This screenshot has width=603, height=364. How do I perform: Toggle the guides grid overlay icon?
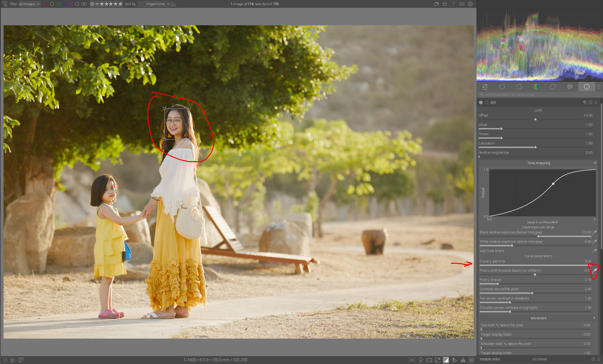click(472, 360)
